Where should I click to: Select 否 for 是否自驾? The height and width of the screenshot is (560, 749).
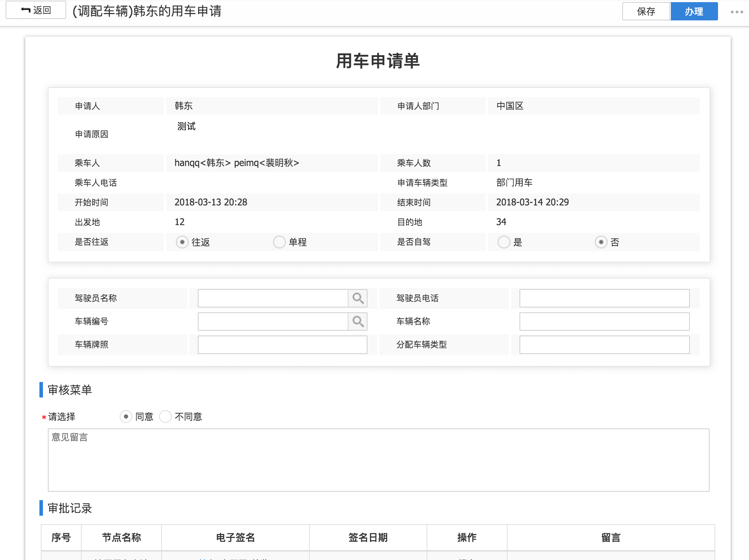[601, 242]
